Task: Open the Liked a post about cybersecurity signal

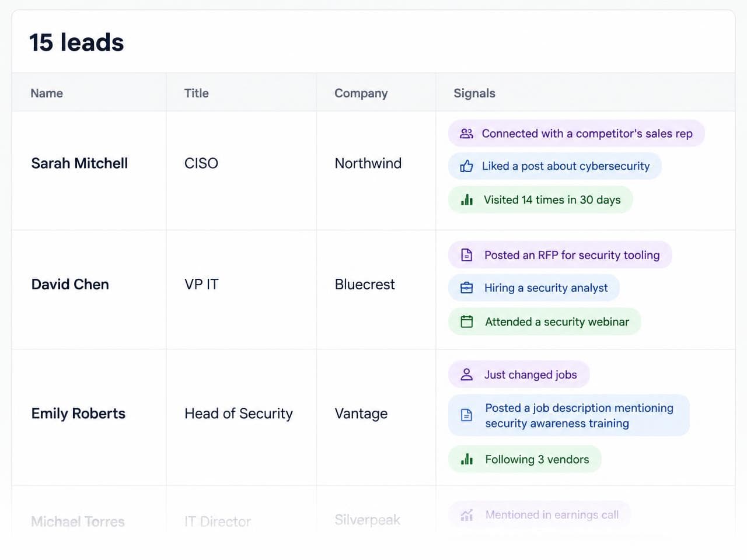Action: coord(554,166)
